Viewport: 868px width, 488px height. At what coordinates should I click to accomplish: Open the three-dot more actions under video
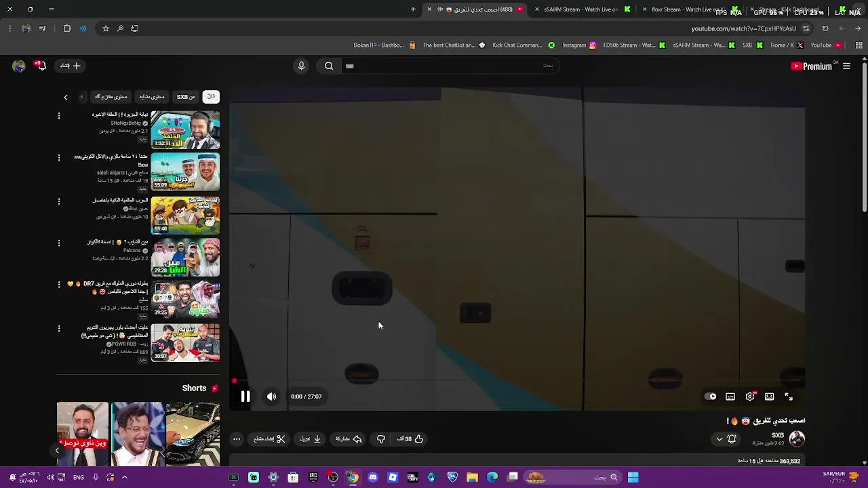click(237, 439)
